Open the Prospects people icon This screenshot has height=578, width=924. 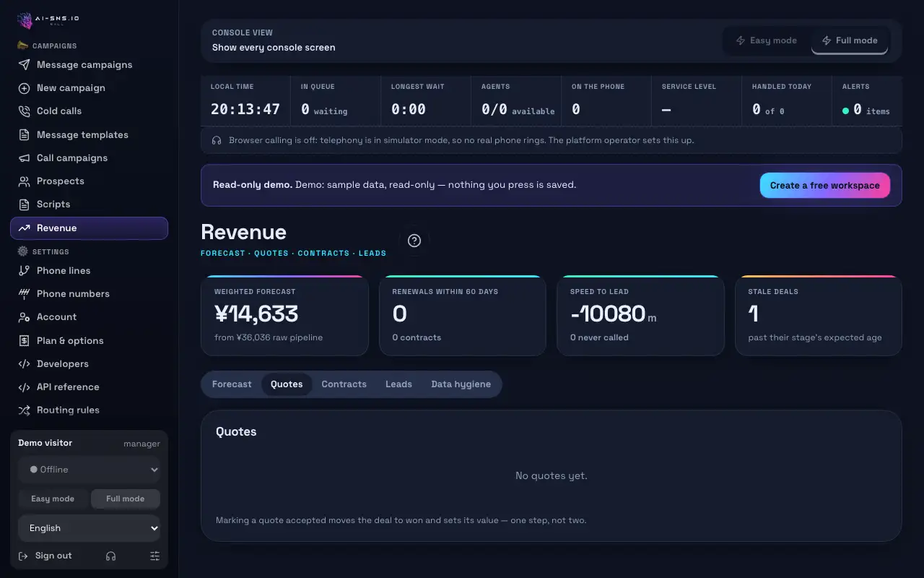pyautogui.click(x=24, y=181)
